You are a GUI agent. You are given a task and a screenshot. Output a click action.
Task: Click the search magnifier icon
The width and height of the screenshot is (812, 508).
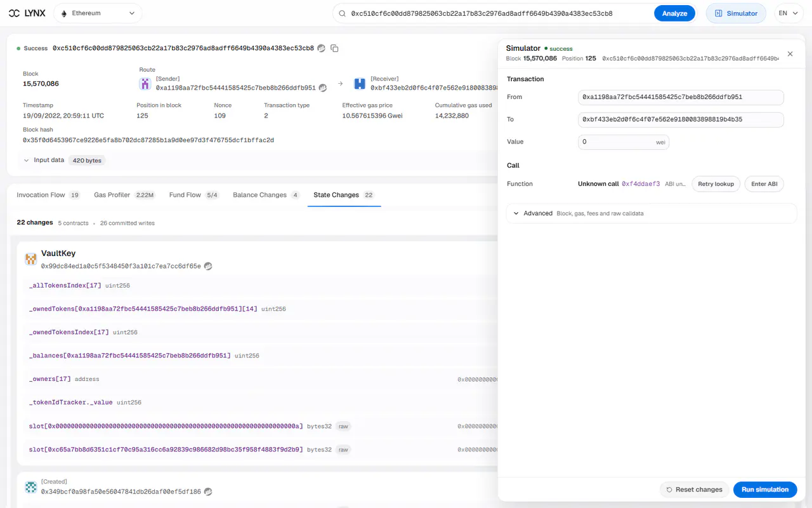click(342, 13)
